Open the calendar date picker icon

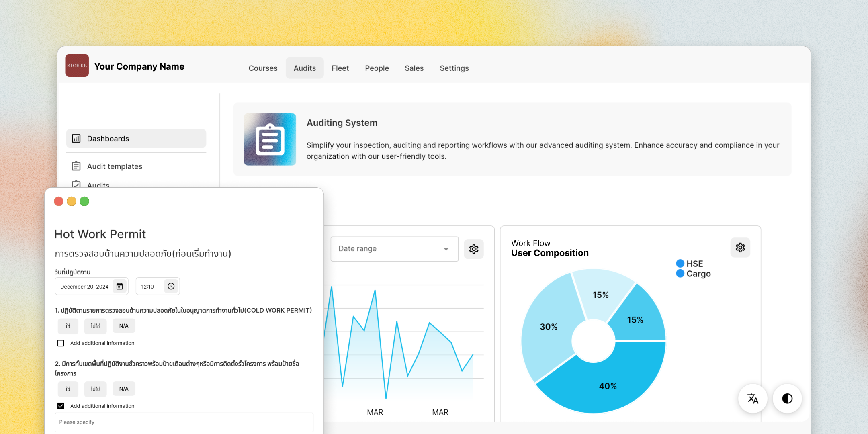click(120, 287)
